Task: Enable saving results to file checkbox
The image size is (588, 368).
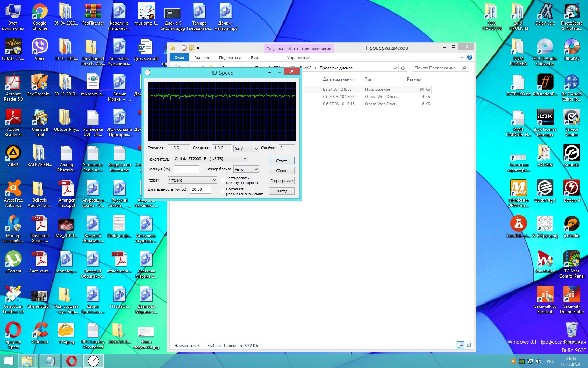Action: coord(223,191)
